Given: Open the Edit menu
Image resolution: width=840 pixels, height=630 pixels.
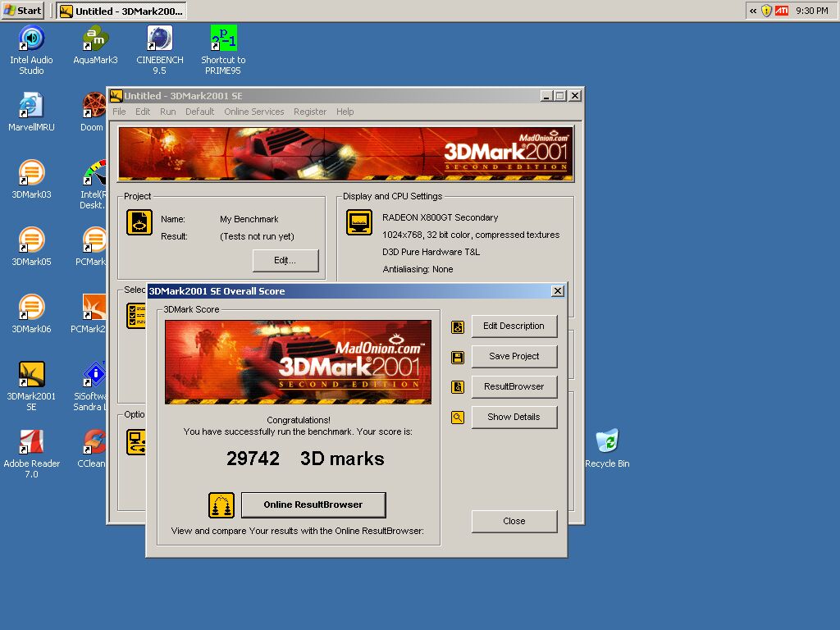Looking at the screenshot, I should 143,112.
